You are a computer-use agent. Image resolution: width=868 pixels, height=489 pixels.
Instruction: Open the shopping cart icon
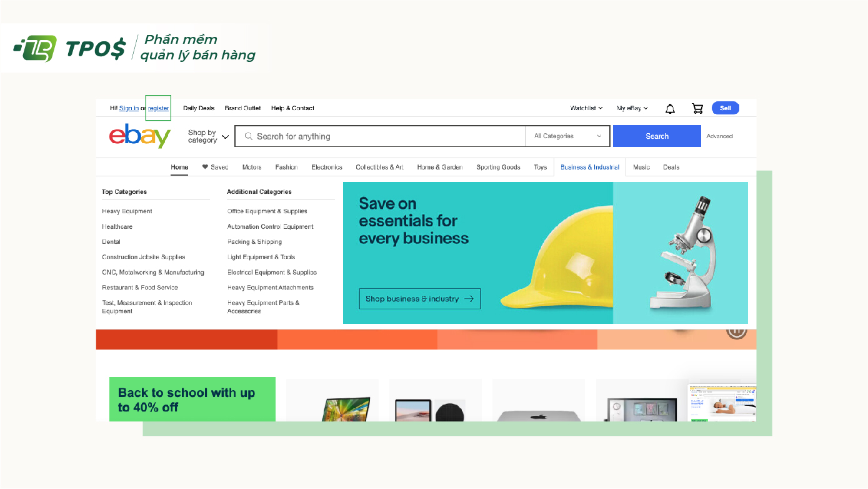pyautogui.click(x=697, y=109)
